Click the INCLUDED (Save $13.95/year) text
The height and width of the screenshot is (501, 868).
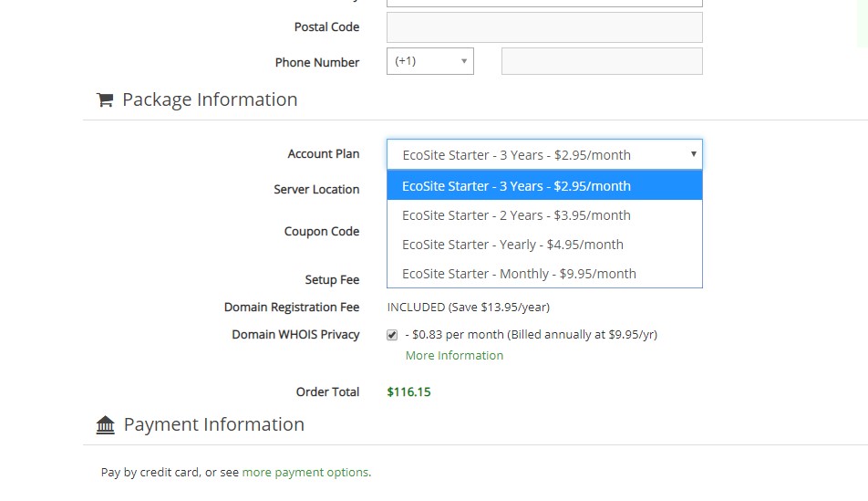(x=469, y=307)
